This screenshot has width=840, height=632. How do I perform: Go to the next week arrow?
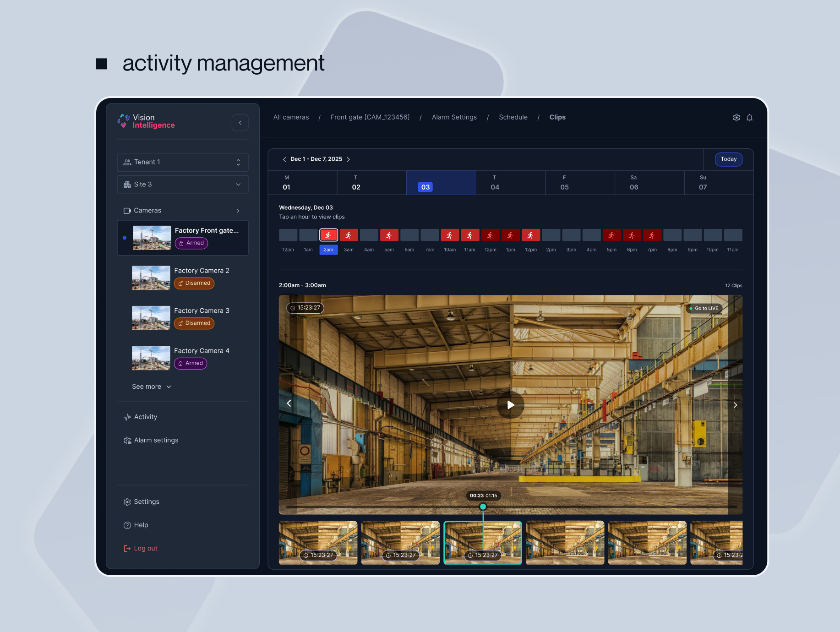click(x=349, y=159)
